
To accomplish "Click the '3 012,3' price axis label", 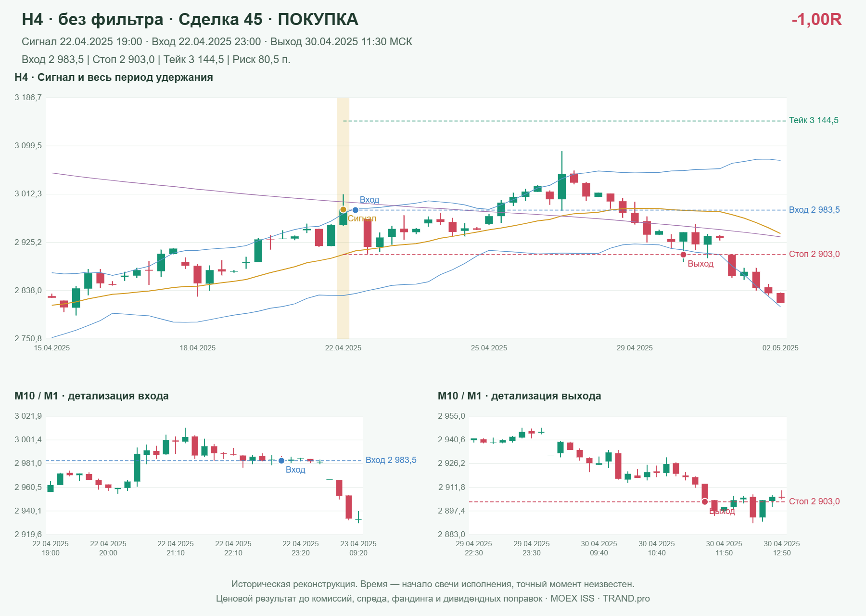I will (x=28, y=194).
